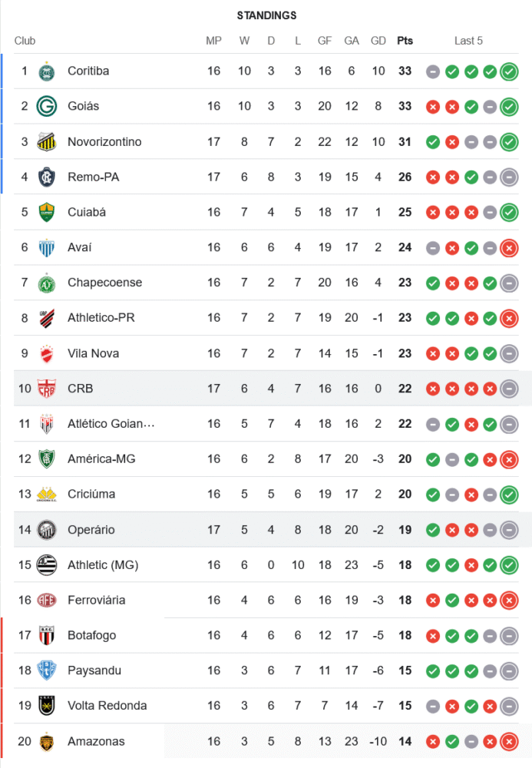Screen dimensions: 532x768
Task: Click CRB's latest pending match icon
Action: tap(508, 389)
